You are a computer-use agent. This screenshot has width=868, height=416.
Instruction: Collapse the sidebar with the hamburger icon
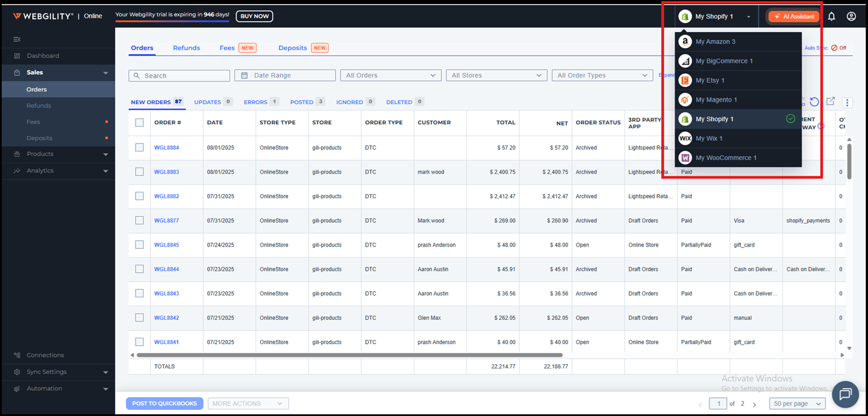pyautogui.click(x=17, y=39)
